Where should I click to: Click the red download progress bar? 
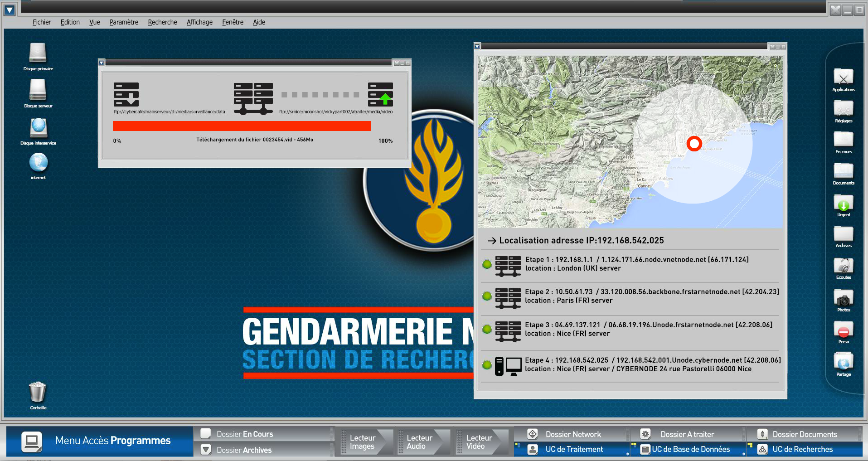242,126
